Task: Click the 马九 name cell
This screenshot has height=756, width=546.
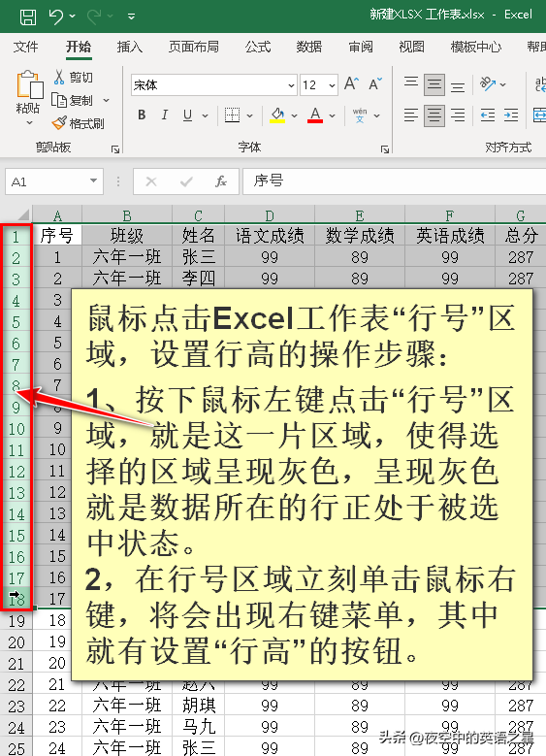Action: pyautogui.click(x=198, y=727)
